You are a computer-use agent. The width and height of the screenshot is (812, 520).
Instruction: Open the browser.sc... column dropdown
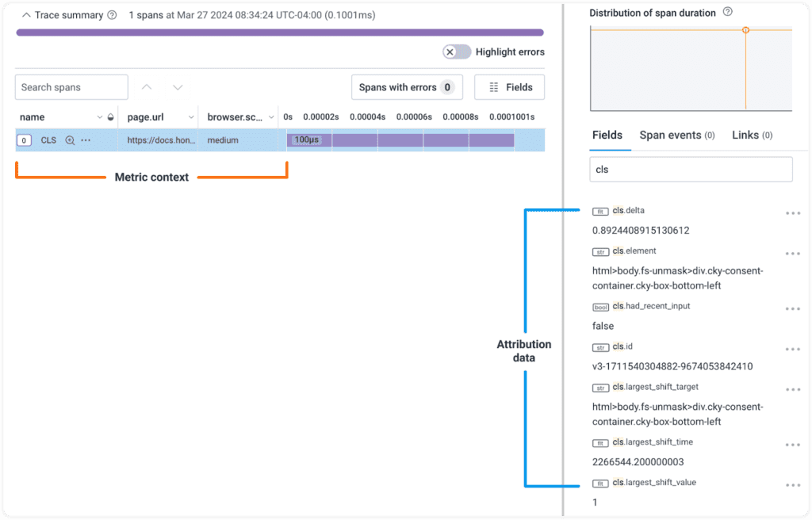(x=271, y=117)
